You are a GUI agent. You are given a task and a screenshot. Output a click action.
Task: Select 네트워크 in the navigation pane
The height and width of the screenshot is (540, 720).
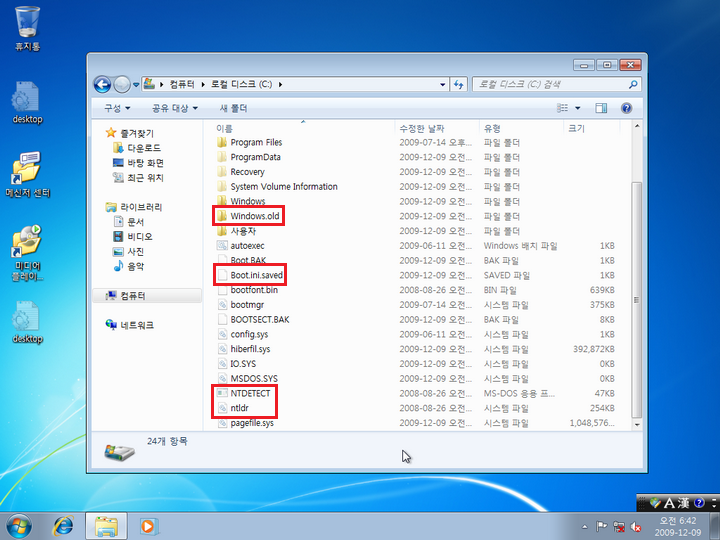130,325
